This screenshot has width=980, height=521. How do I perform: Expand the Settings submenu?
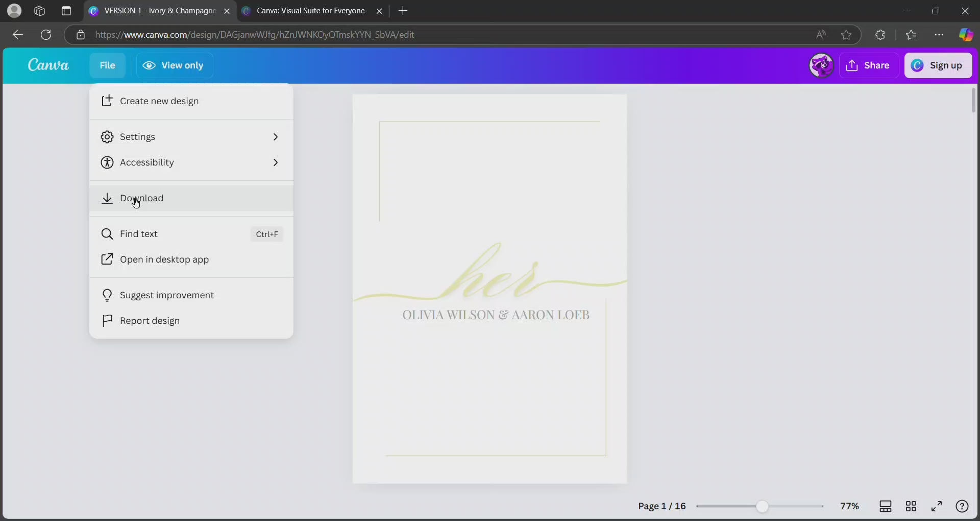point(191,137)
